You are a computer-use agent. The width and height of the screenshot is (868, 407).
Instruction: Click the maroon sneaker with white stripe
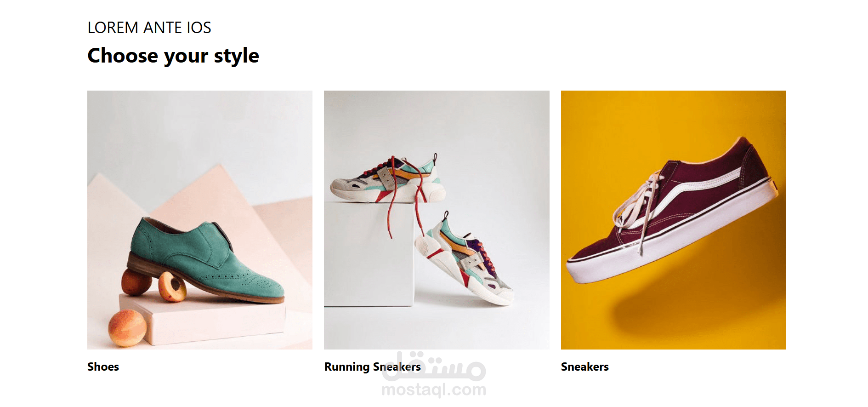click(672, 210)
